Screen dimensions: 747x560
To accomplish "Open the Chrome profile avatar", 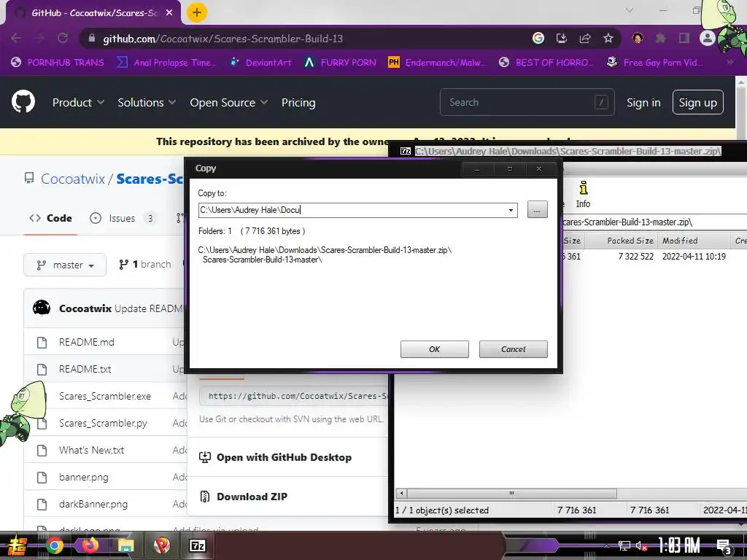I will 708,38.
